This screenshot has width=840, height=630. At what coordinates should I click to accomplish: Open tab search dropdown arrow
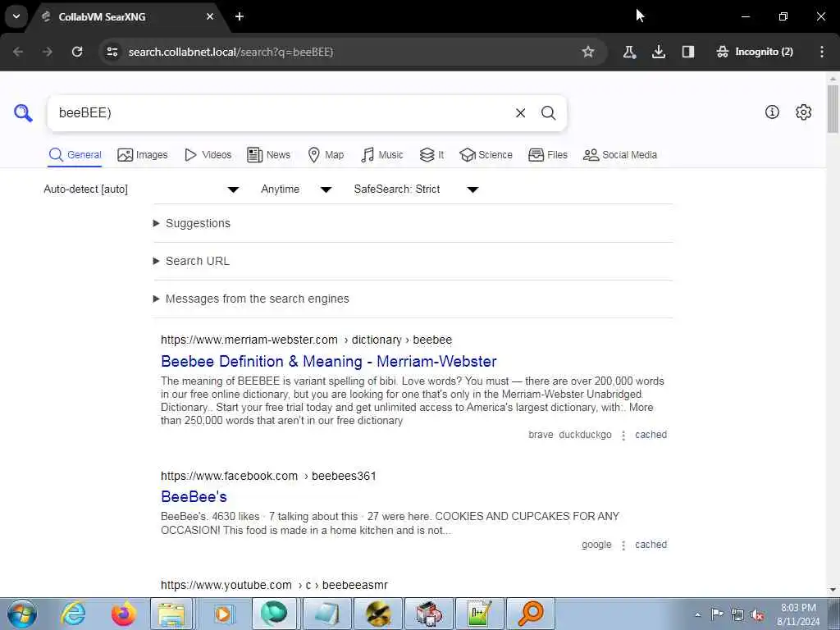16,16
